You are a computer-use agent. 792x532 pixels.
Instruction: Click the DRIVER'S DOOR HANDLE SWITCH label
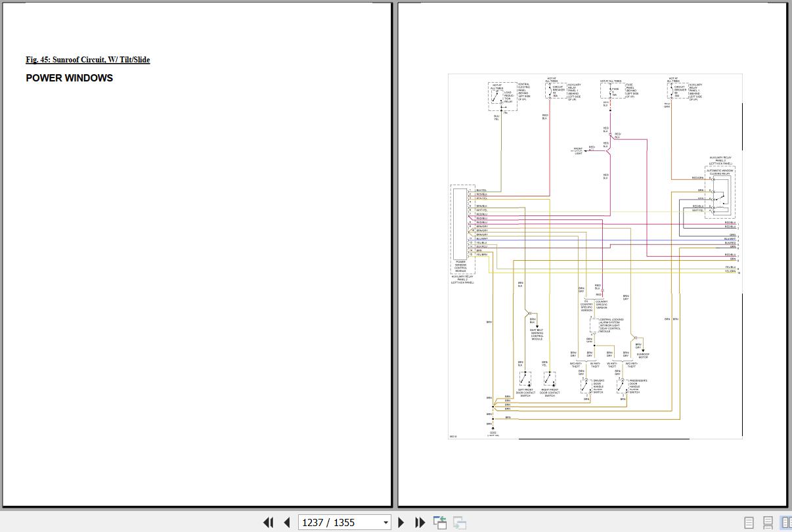pyautogui.click(x=598, y=387)
